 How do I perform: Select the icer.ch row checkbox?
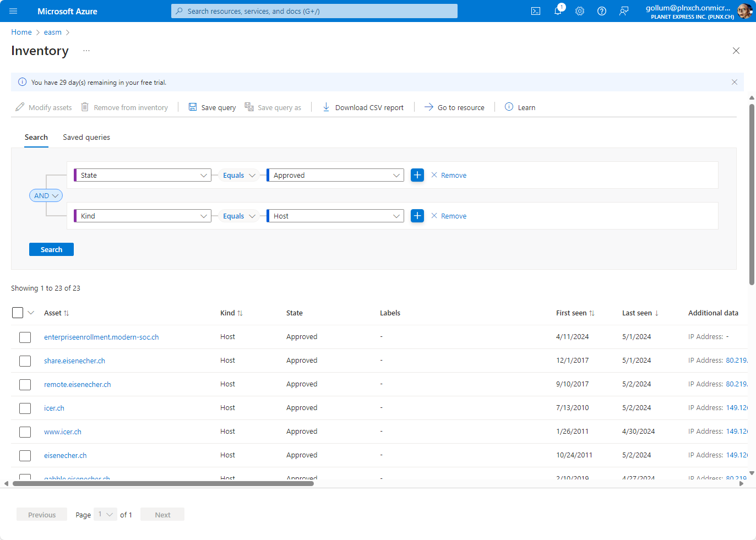pyautogui.click(x=25, y=408)
